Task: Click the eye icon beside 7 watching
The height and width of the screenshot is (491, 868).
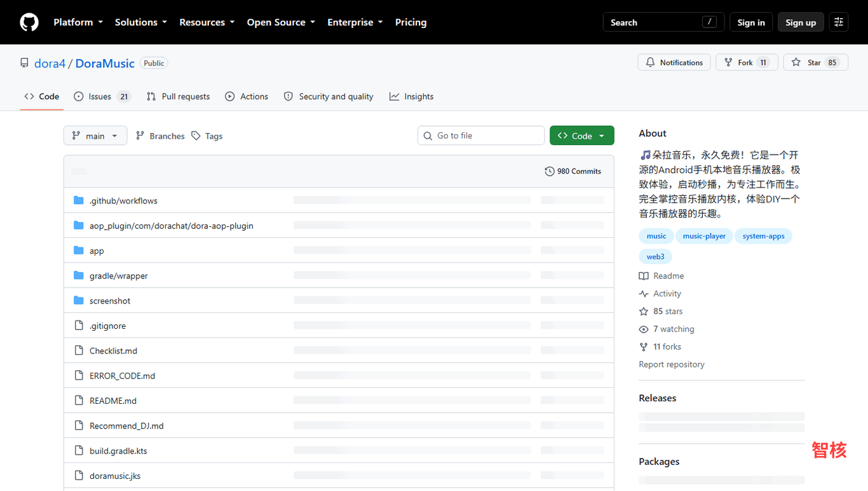Action: (x=644, y=329)
